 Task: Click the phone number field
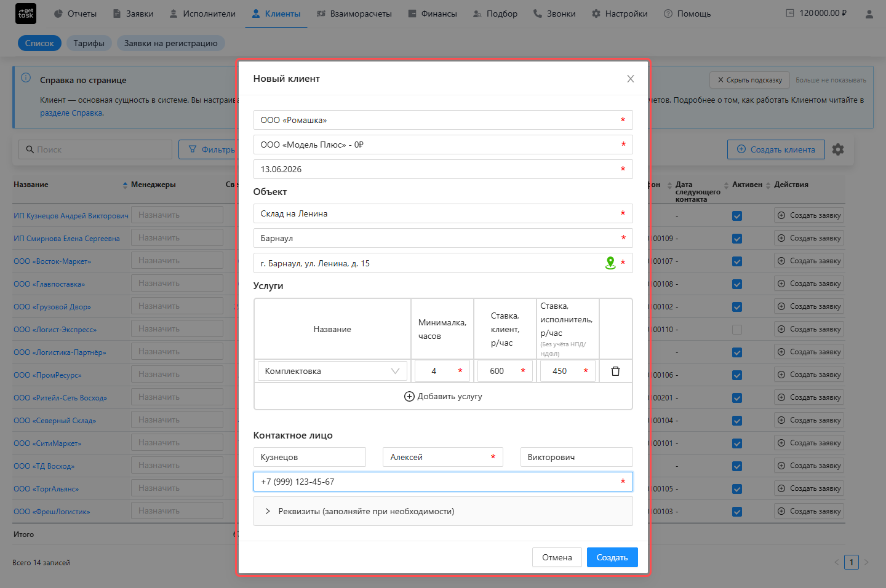[443, 482]
